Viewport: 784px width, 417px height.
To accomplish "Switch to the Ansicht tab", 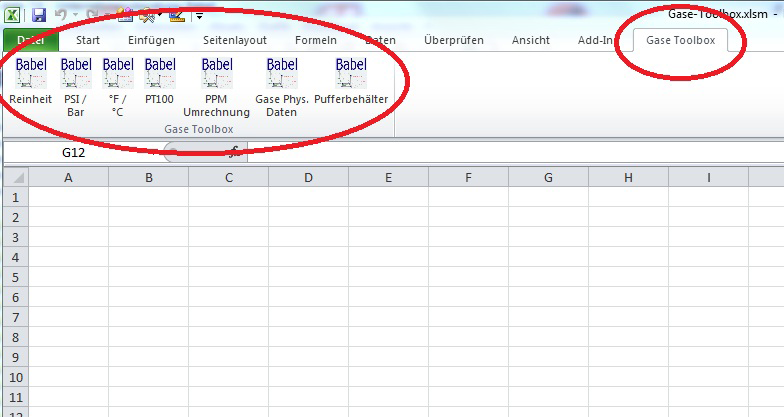I will 530,40.
